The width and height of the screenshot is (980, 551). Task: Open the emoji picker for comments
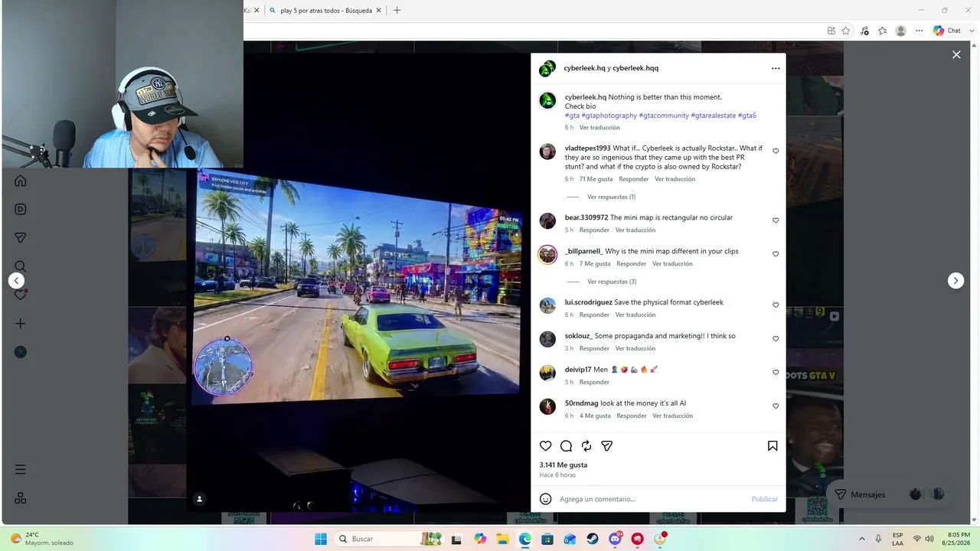point(546,499)
